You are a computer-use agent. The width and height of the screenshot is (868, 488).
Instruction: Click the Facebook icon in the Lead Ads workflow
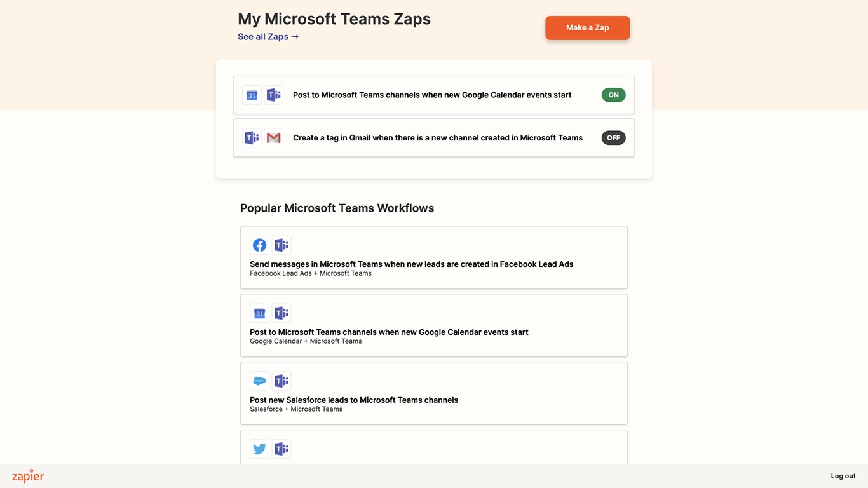click(x=259, y=245)
